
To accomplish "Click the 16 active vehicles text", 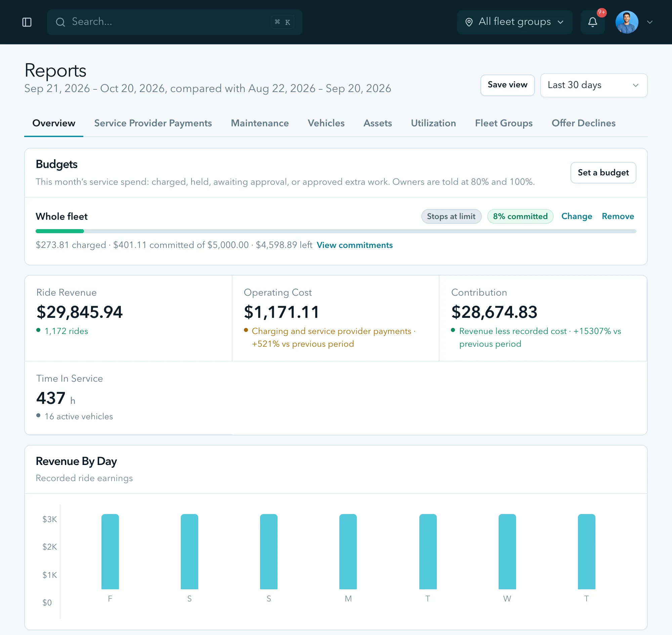I will (79, 417).
